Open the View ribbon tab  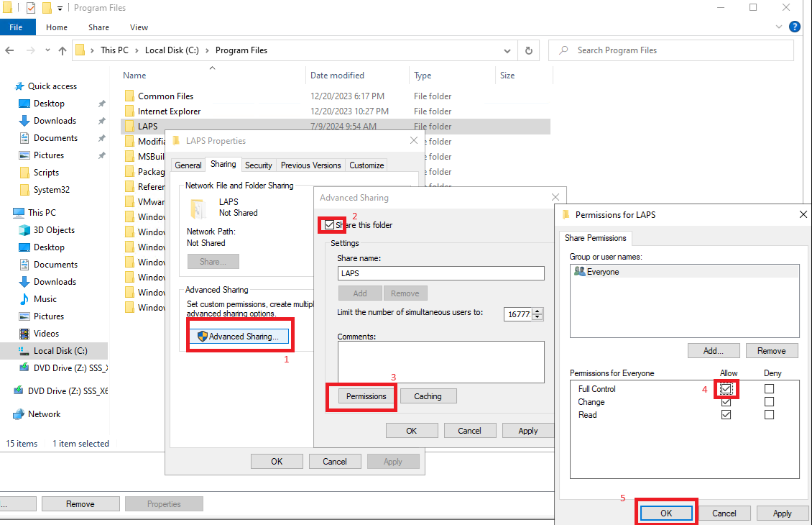(x=139, y=27)
